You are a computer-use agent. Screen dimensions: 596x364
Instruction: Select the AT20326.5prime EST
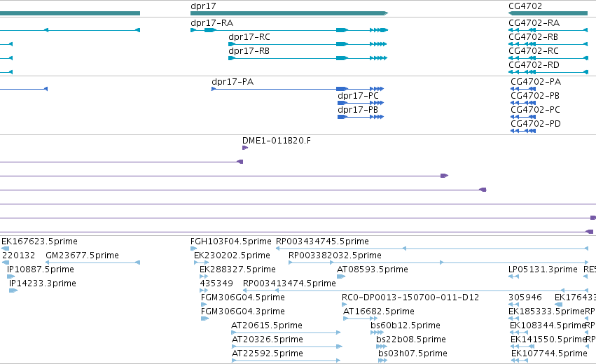tap(287, 347)
